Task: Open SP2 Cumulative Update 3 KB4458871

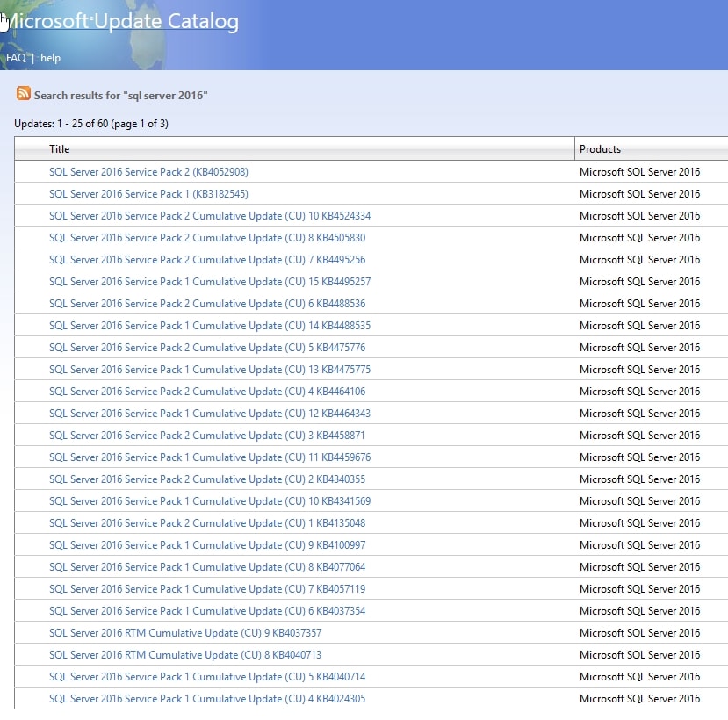Action: click(x=207, y=436)
